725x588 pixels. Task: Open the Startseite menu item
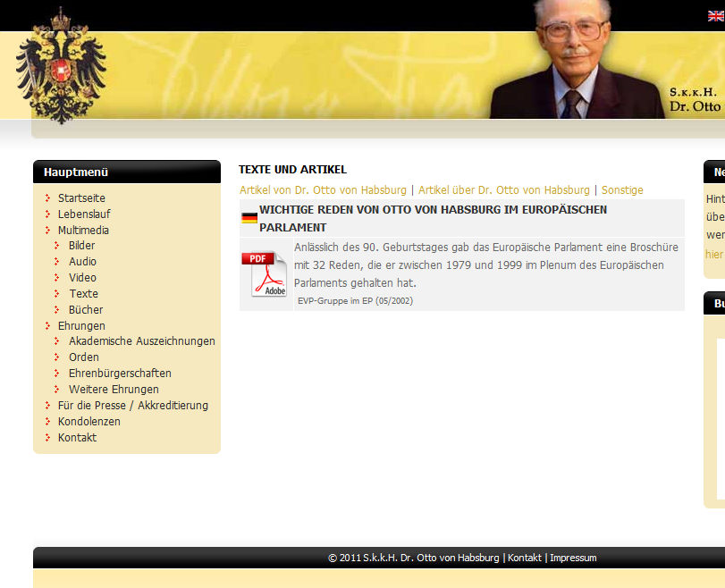coord(81,198)
